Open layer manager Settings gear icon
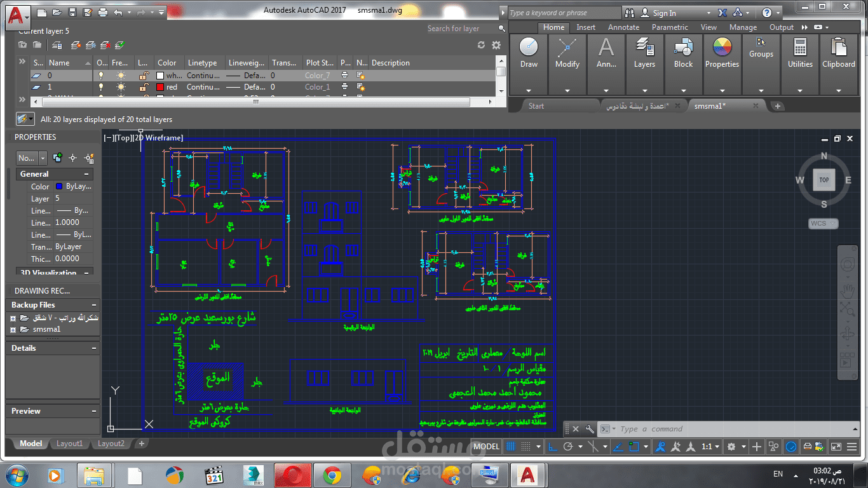Screen dimensions: 868x488 pos(496,45)
